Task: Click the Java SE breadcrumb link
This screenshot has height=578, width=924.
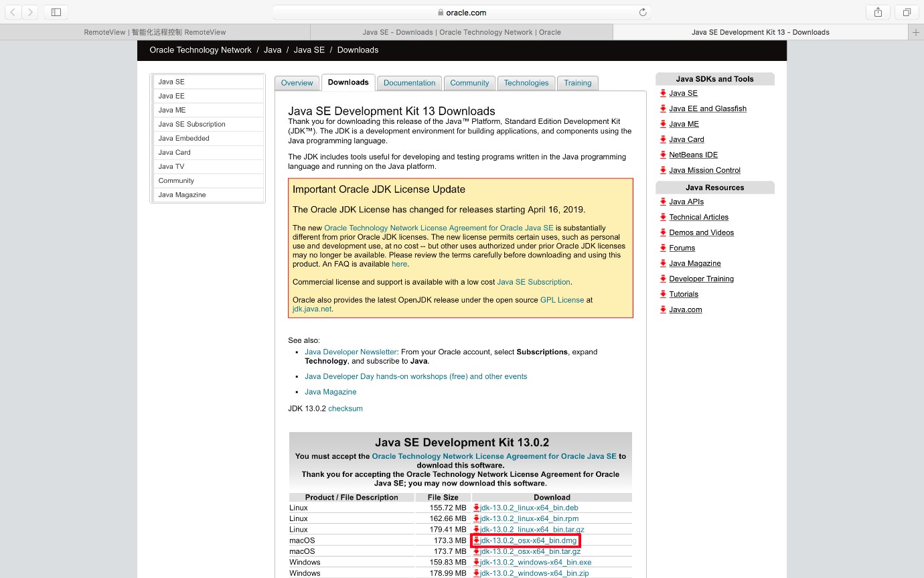Action: point(309,50)
